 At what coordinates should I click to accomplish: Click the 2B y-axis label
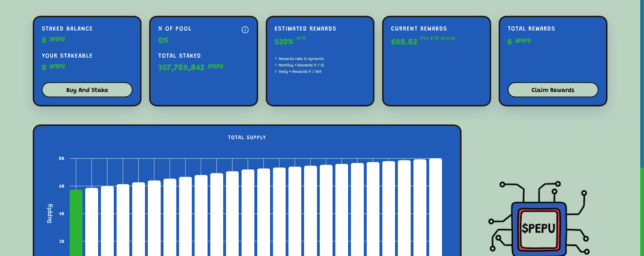62,241
